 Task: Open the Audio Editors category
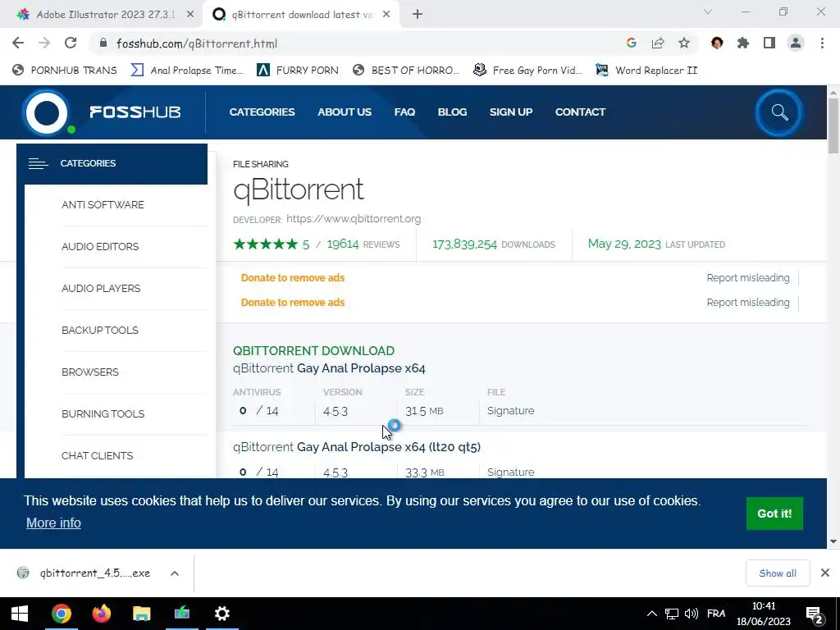pos(100,246)
